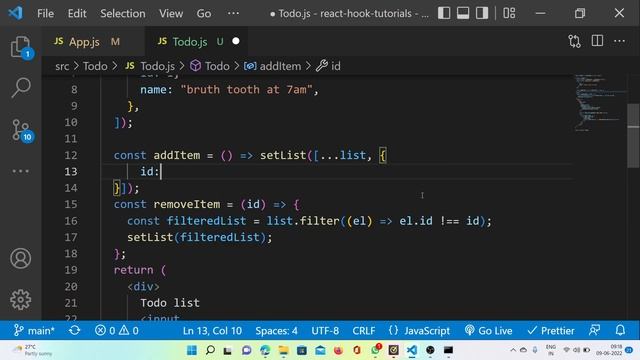Open the Selection menu

pos(122,13)
